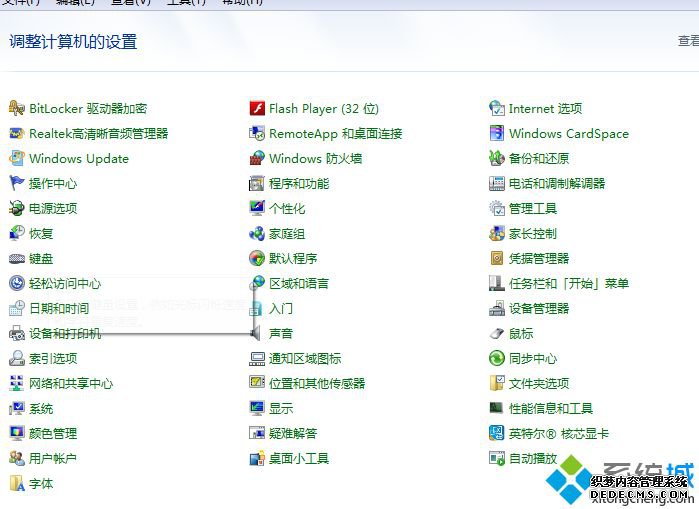
Task: Open the Internet 选项 icon
Action: (497, 108)
